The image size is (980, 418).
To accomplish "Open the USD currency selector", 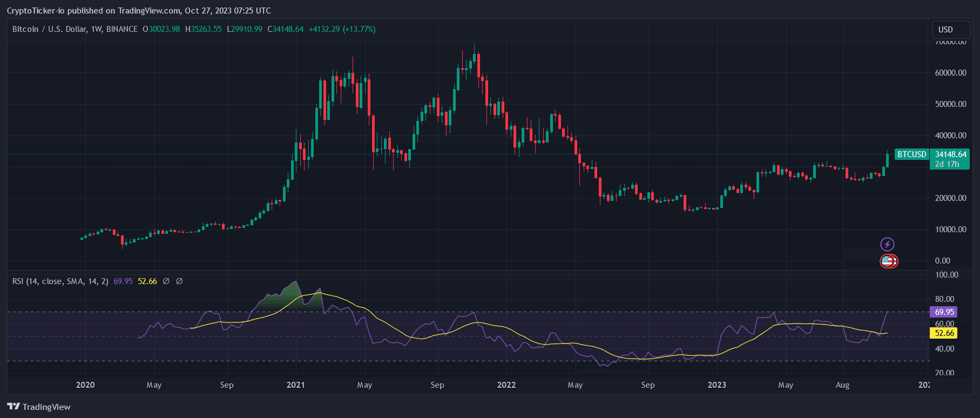I will pos(945,30).
